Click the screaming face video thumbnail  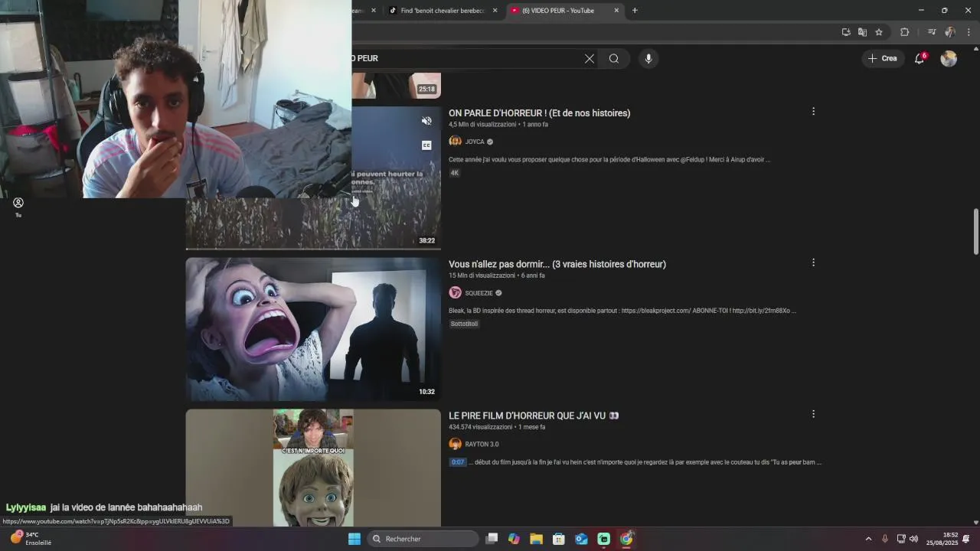[313, 329]
